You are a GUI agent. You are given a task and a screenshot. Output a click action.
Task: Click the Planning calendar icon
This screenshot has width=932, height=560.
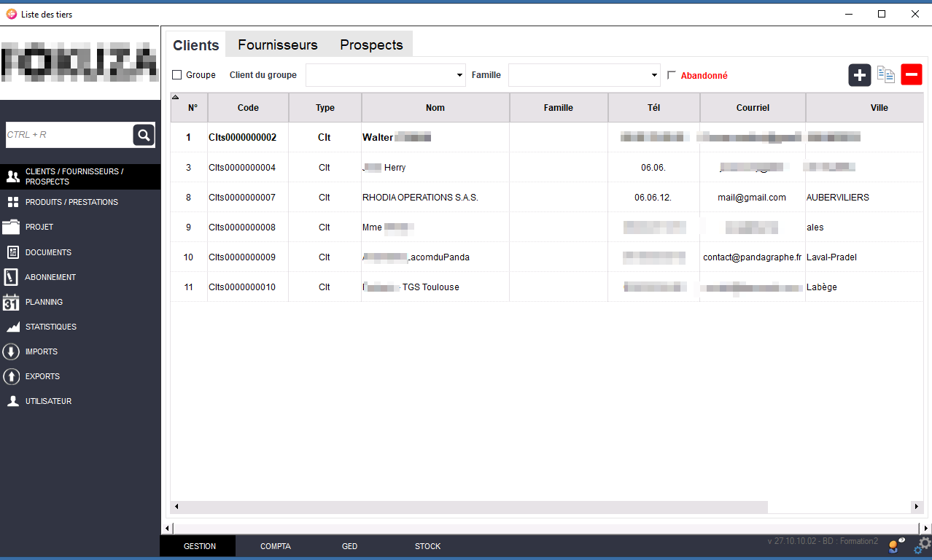tap(11, 302)
